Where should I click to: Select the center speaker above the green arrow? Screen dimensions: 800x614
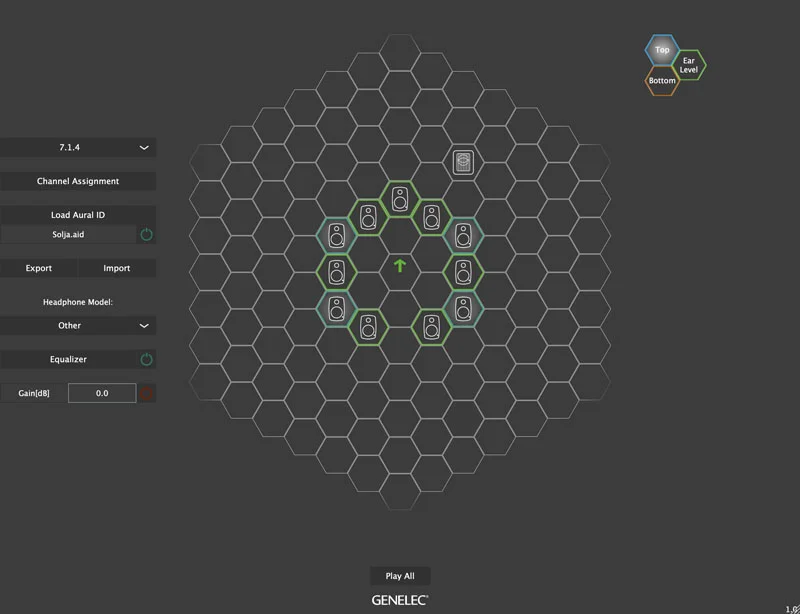tap(400, 199)
